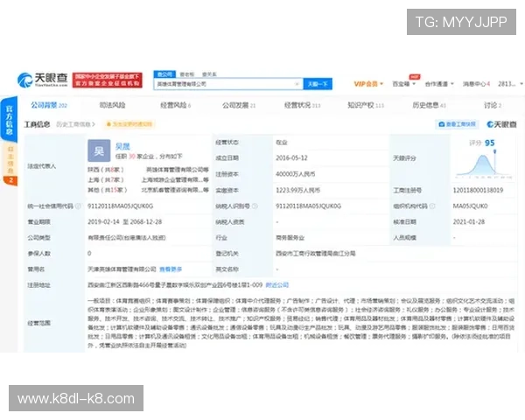Open the account menu labelled 2813...
The height and width of the screenshot is (420, 525).
(510, 84)
